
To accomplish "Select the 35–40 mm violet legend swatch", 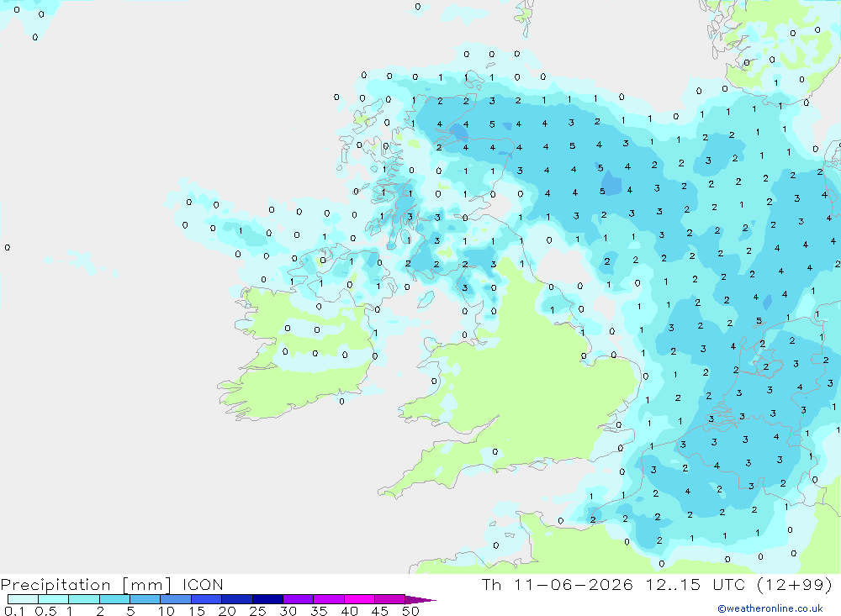I will point(329,599).
